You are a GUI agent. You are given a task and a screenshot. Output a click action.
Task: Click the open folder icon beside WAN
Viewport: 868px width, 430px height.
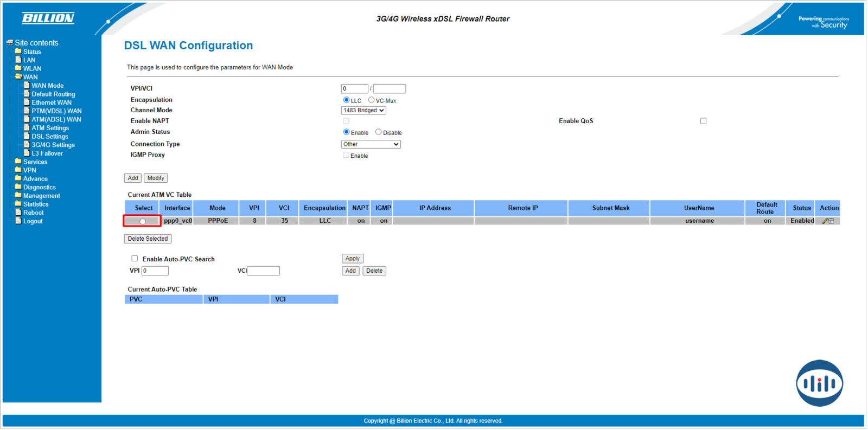18,77
